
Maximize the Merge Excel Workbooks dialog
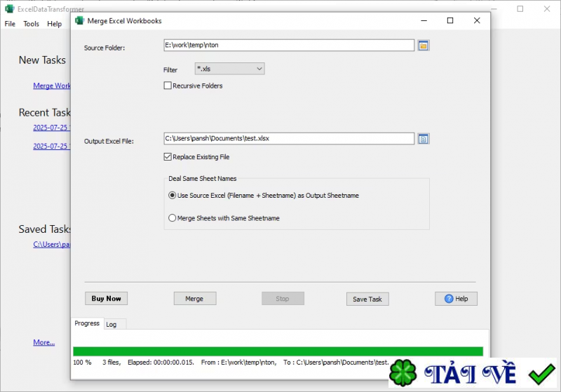450,21
